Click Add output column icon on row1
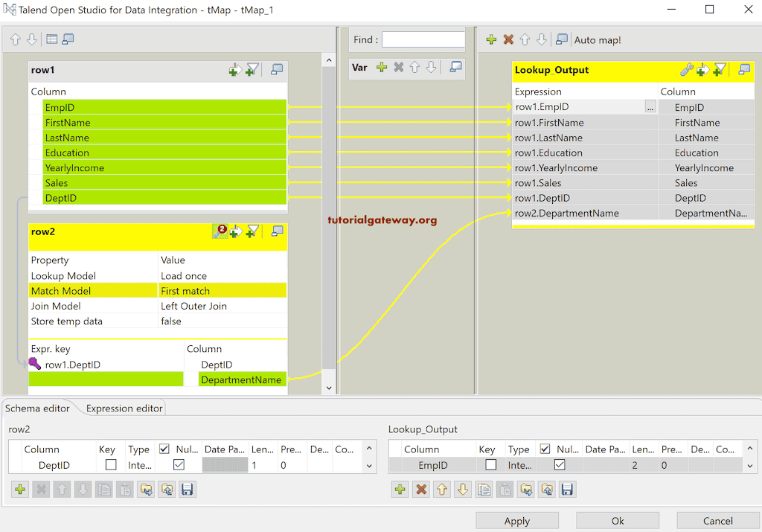This screenshot has height=532, width=762. (234, 69)
